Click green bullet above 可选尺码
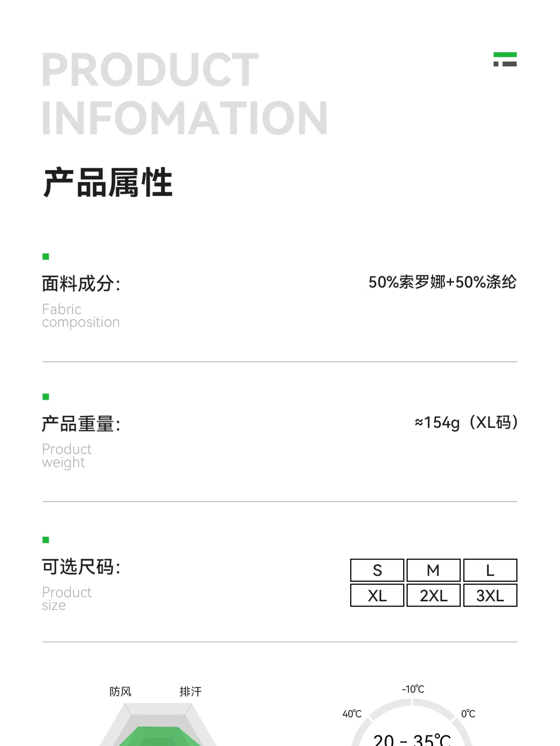 pos(46,540)
